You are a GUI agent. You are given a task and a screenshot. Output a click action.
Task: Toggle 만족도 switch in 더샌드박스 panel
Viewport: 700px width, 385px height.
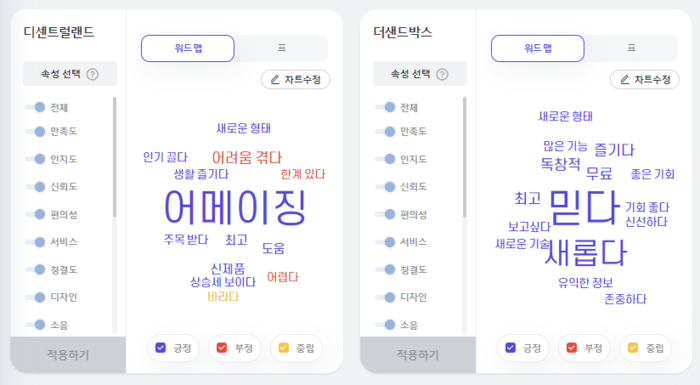tap(385, 131)
